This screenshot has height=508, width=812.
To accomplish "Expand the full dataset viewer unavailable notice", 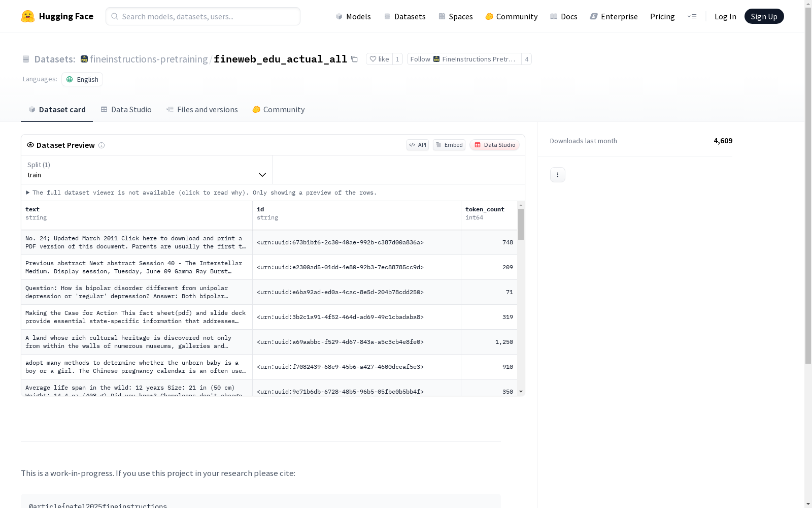I will (x=201, y=193).
